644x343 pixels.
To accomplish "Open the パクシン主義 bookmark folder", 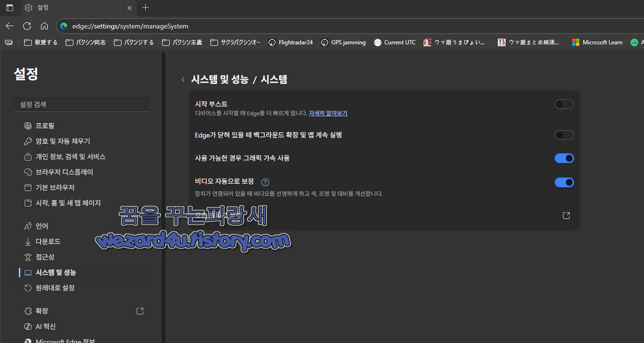I will coord(182,42).
